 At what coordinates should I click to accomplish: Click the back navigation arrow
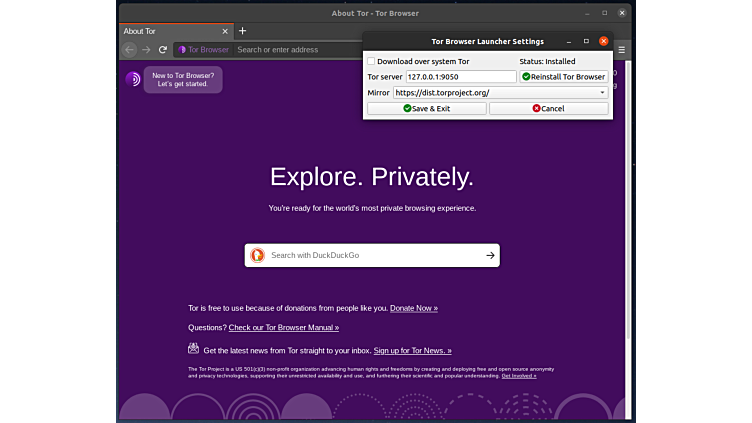pos(129,49)
